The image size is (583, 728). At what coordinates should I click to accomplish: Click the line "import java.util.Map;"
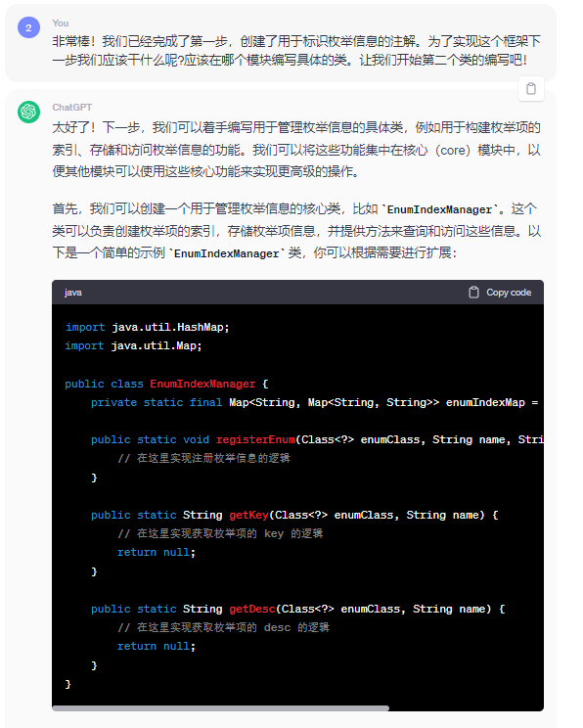point(133,345)
